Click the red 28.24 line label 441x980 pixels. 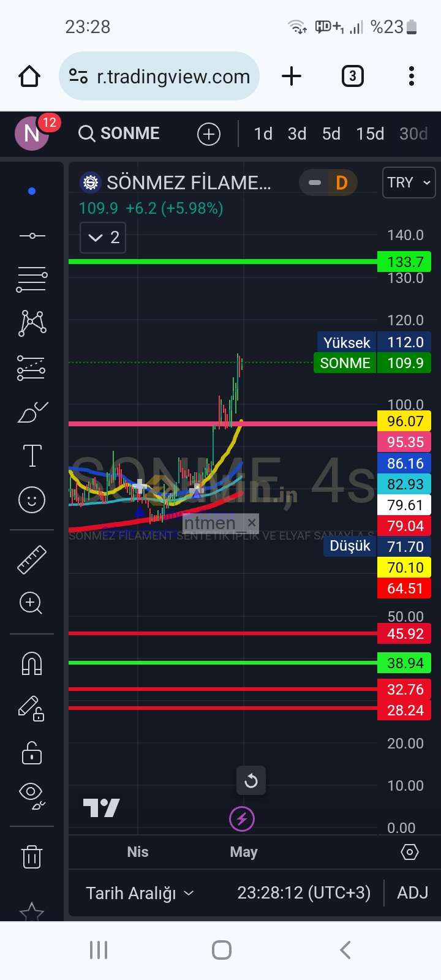click(405, 710)
